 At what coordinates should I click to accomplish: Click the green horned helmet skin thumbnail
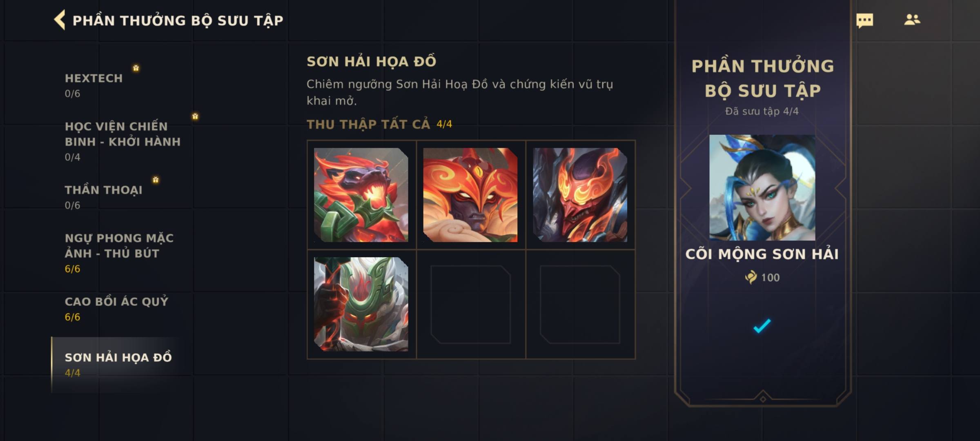(x=361, y=304)
